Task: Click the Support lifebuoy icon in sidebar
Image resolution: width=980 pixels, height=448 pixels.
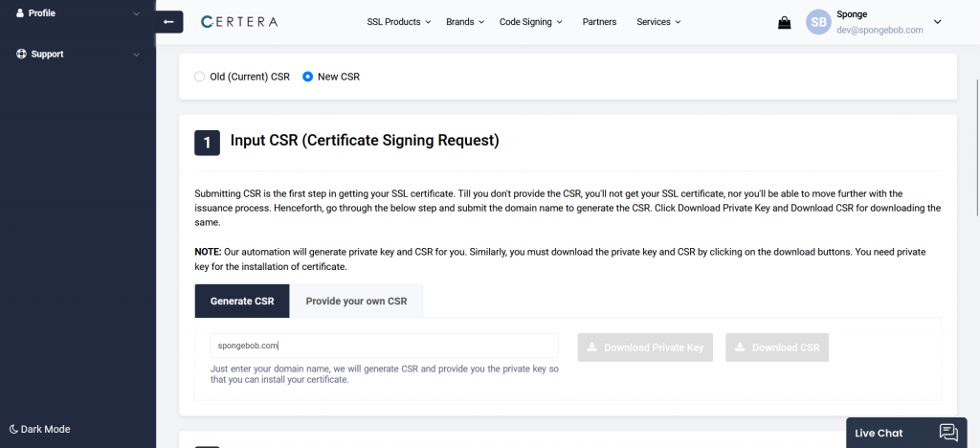Action: (x=21, y=54)
